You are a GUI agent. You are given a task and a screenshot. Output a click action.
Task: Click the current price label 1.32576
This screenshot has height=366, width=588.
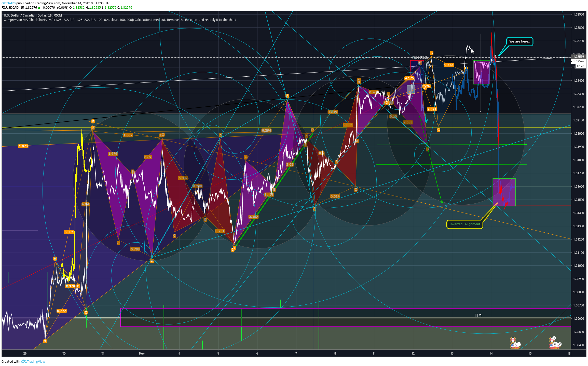(578, 61)
